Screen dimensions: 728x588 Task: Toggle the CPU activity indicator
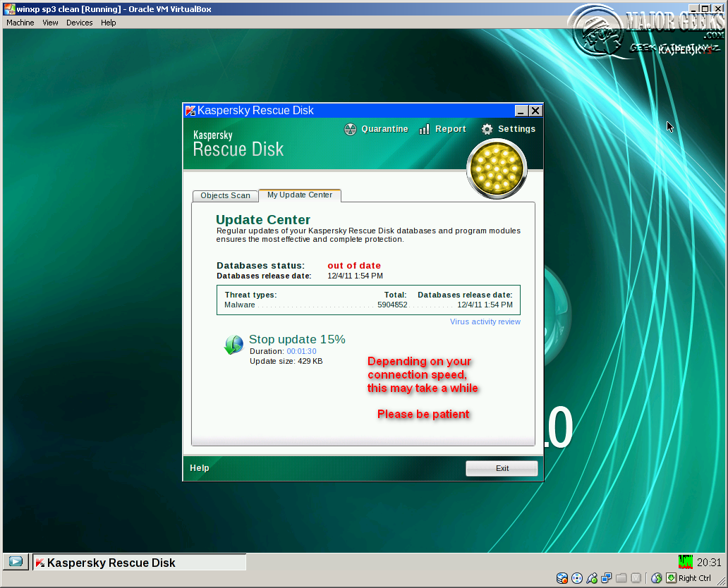[684, 561]
